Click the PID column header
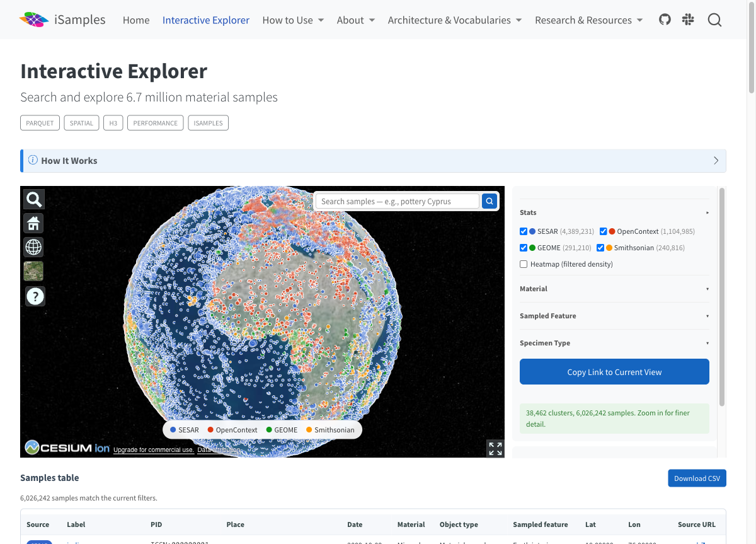756x544 pixels. coord(156,524)
